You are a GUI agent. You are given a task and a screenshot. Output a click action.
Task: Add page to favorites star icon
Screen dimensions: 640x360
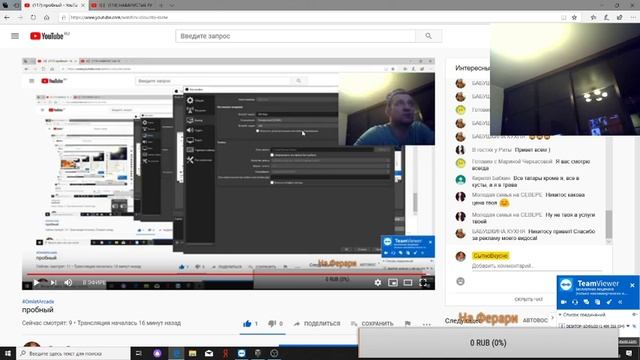pos(574,18)
